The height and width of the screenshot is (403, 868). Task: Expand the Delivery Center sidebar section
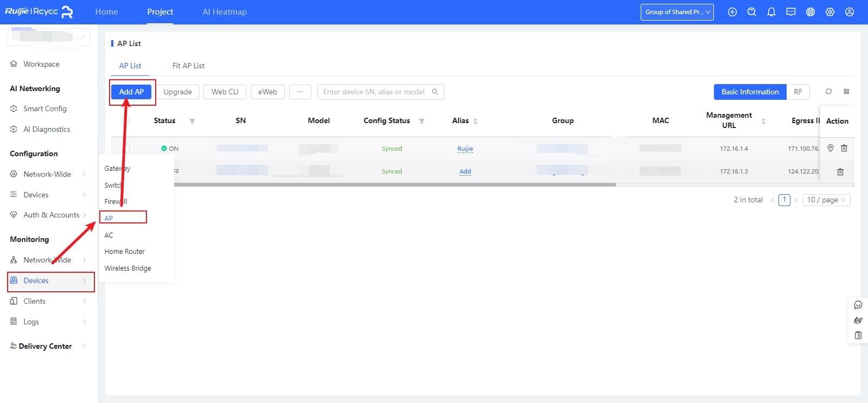click(x=46, y=346)
